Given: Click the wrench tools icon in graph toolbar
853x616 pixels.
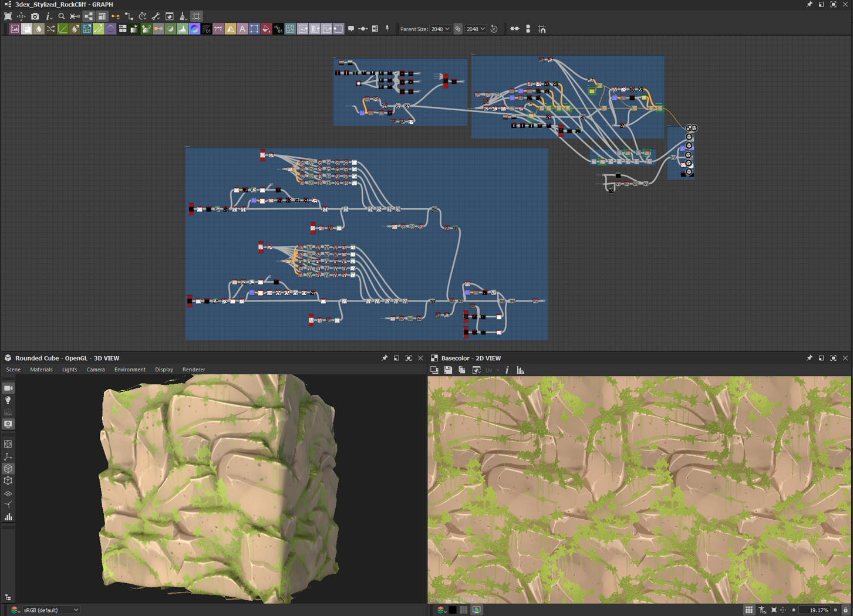Looking at the screenshot, I should pos(156,16).
